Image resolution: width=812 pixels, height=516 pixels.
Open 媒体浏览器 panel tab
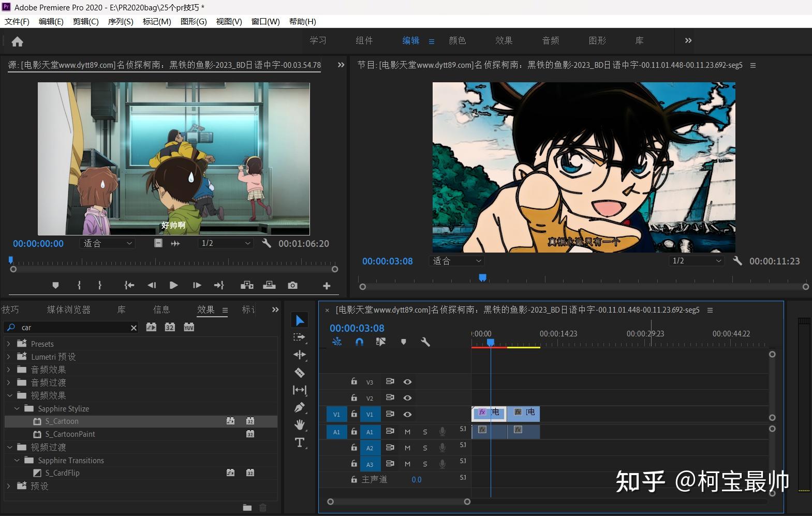(x=69, y=309)
